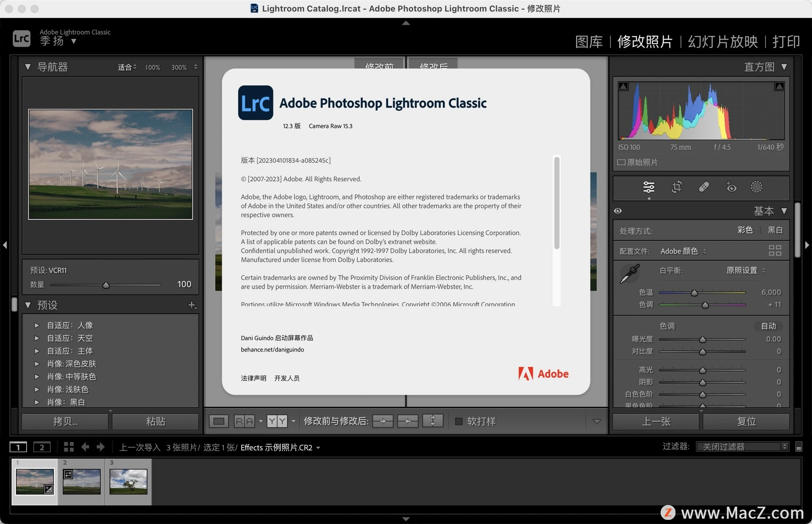Switch to reference view R|A icon
This screenshot has width=812, height=524.
click(244, 421)
